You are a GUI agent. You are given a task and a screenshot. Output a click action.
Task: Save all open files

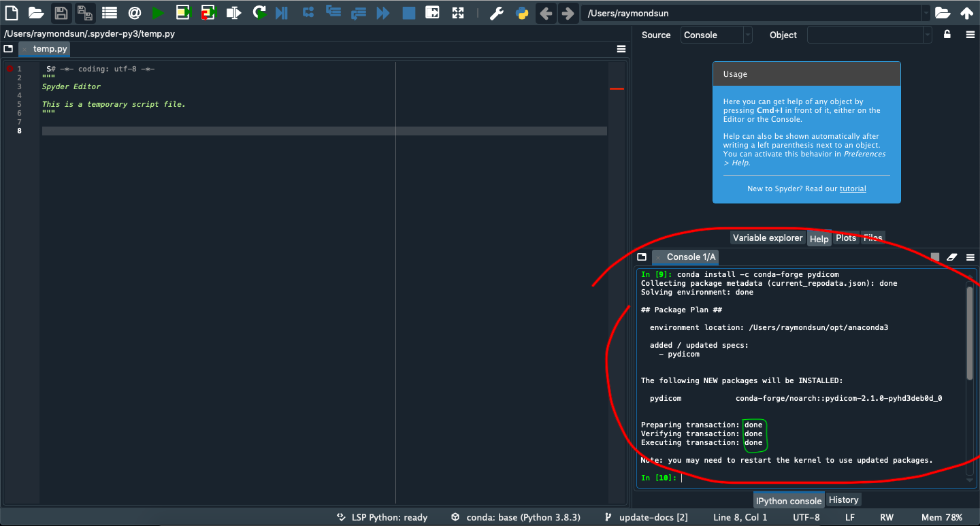[x=85, y=12]
